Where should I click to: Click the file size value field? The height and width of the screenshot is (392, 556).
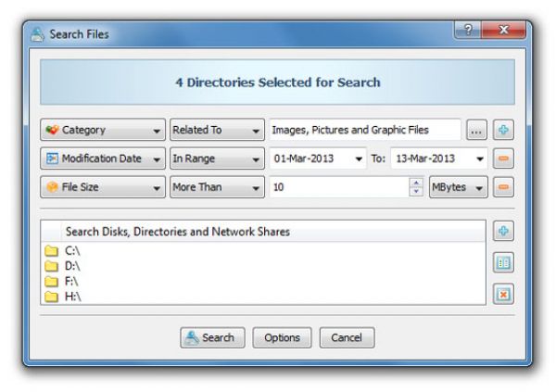(339, 187)
